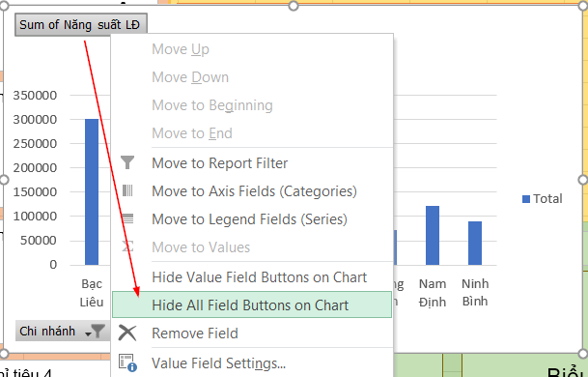Select Move to Report Filter option
588x377 pixels.
pyautogui.click(x=252, y=163)
